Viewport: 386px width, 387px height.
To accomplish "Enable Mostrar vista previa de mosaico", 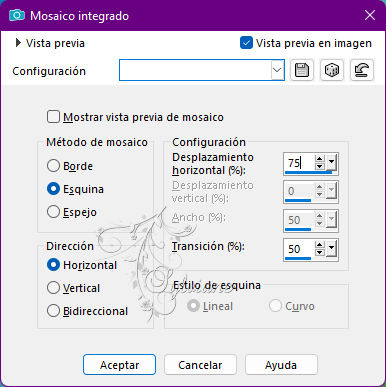I will coord(53,117).
